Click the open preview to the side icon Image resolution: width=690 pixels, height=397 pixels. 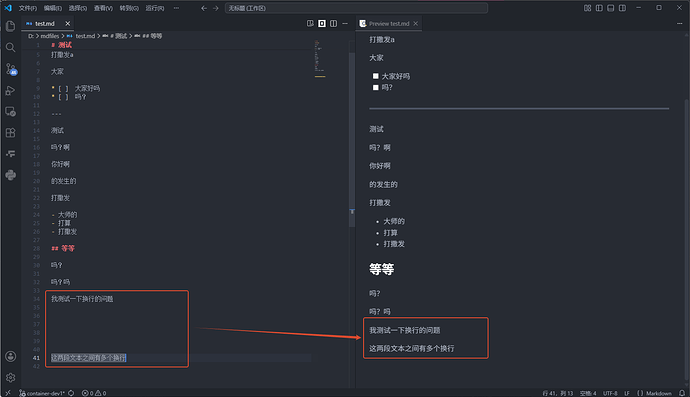coord(310,23)
